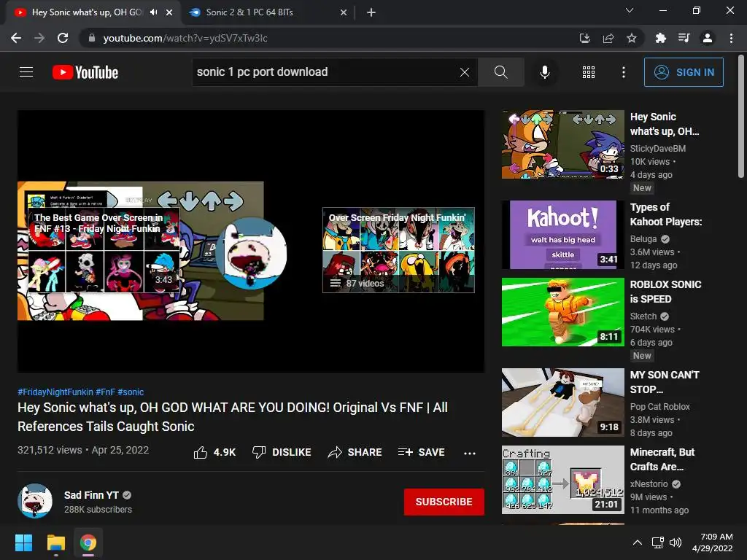Save the video to a playlist
This screenshot has width=747, height=560.
422,452
